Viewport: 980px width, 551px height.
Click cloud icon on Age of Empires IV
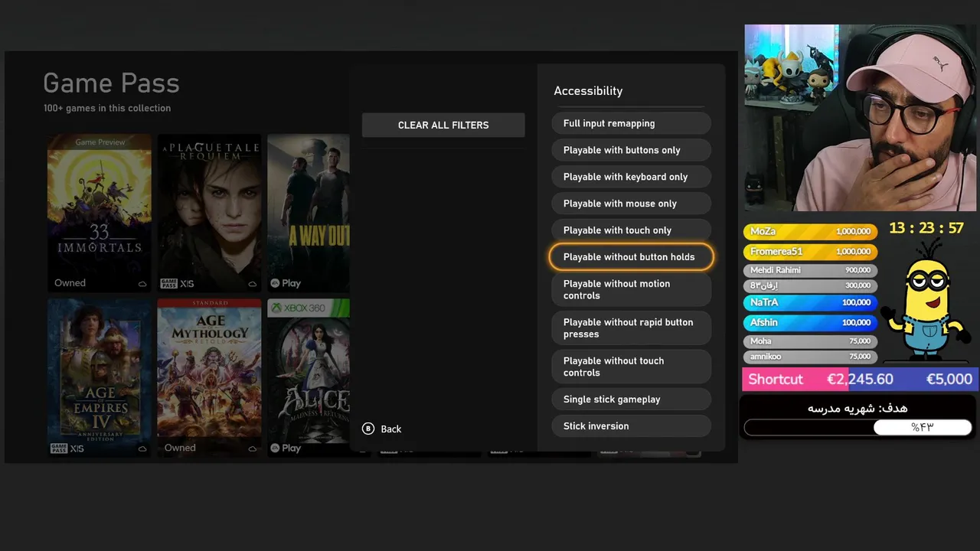pyautogui.click(x=142, y=449)
